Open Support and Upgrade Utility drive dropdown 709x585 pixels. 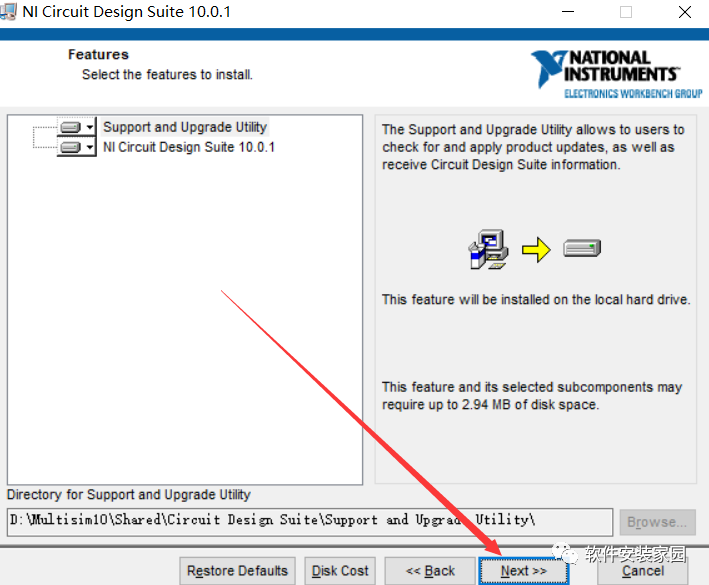[x=76, y=127]
